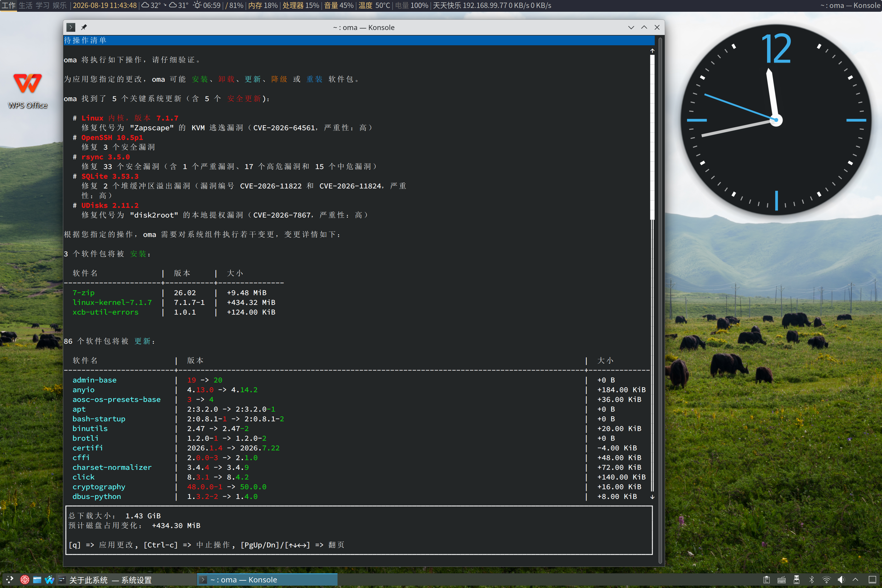Select the ~ : oma — Konsole taskbar entry
Screen dimensions: 882x588
pos(267,580)
